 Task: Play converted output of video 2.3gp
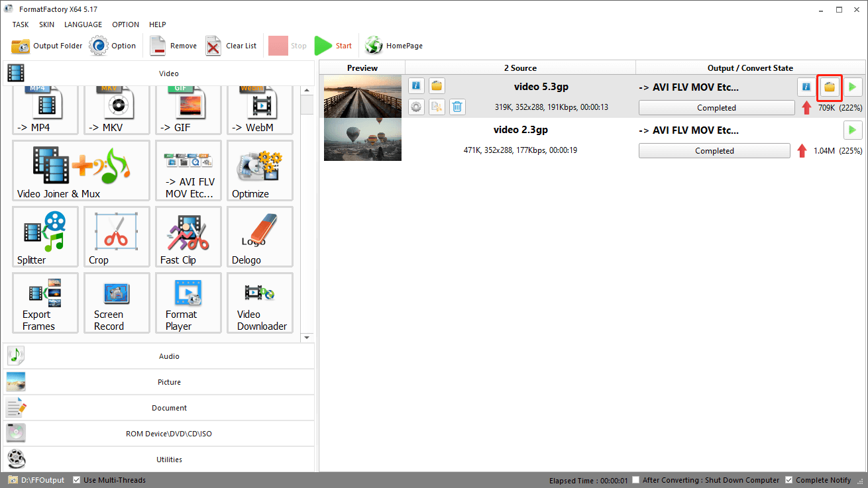(x=853, y=130)
